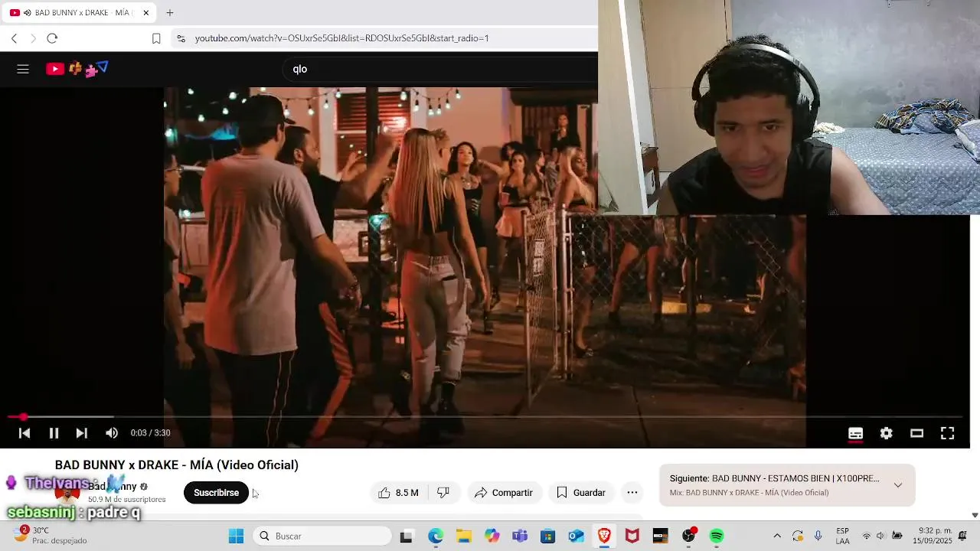The width and height of the screenshot is (980, 551).
Task: Click the Compartir share button
Action: coord(504,493)
